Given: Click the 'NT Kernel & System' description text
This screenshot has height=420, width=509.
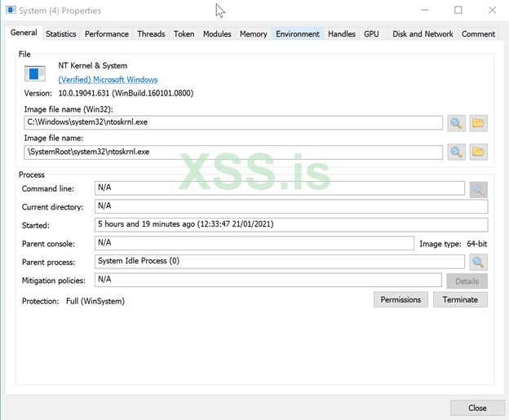Looking at the screenshot, I should [x=93, y=65].
